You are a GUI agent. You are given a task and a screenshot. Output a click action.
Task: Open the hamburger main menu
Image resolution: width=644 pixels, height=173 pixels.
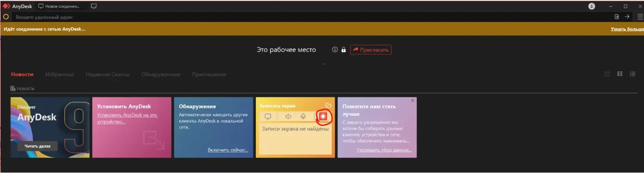pos(640,17)
